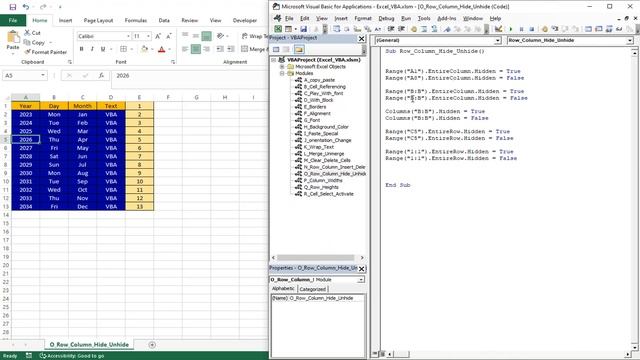Select cell B5 containing Thu
Image resolution: width=640 pixels, height=360 pixels.
54,140
